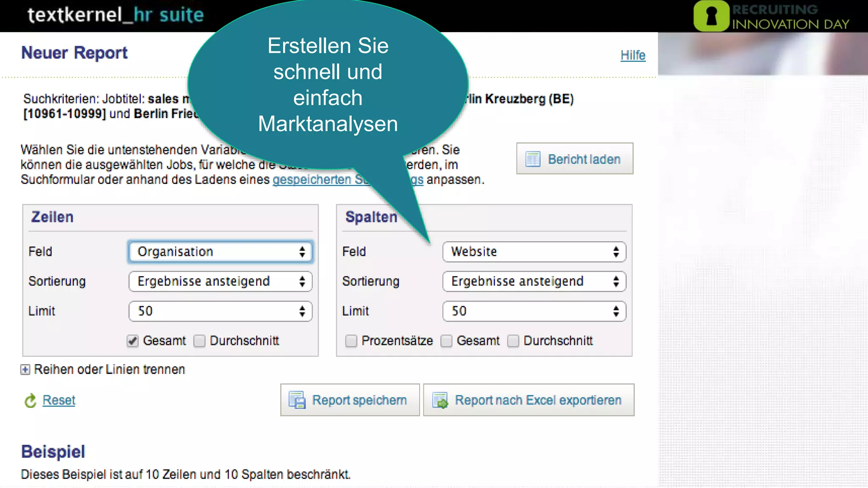This screenshot has width=868, height=488.
Task: Enable Prozentsätze checkbox in Spalten
Action: click(x=351, y=341)
